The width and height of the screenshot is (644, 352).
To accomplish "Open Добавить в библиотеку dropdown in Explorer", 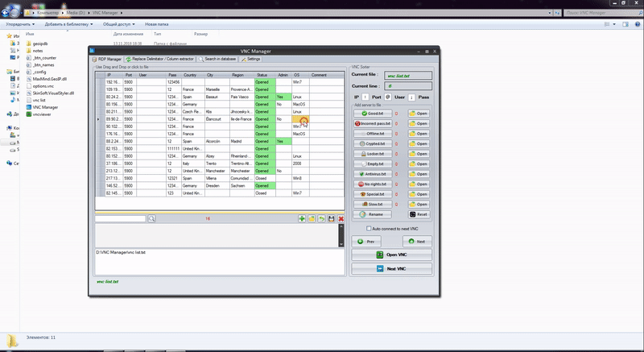I will tap(68, 24).
